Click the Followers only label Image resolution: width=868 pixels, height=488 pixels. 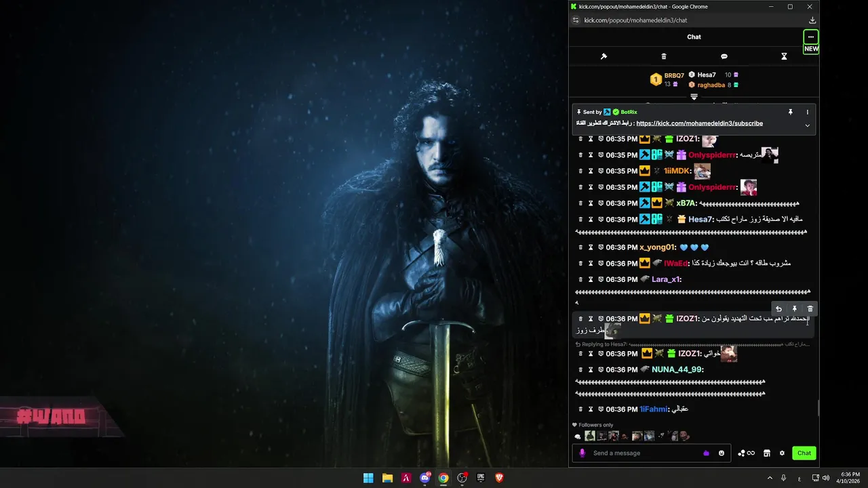(596, 425)
